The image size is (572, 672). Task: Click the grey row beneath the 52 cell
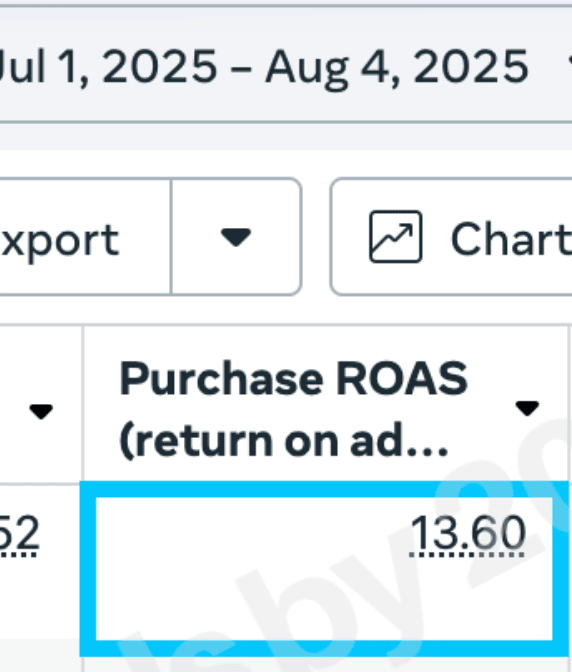pos(39,655)
